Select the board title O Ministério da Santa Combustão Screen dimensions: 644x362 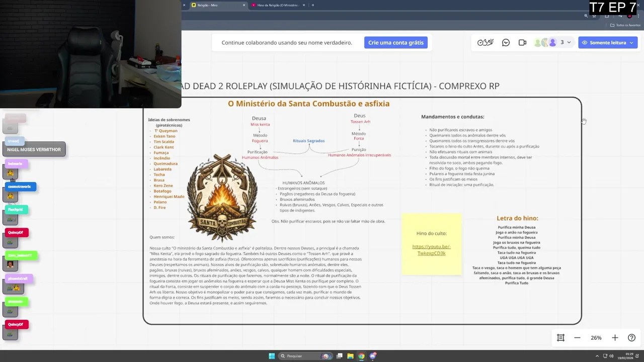click(x=308, y=104)
